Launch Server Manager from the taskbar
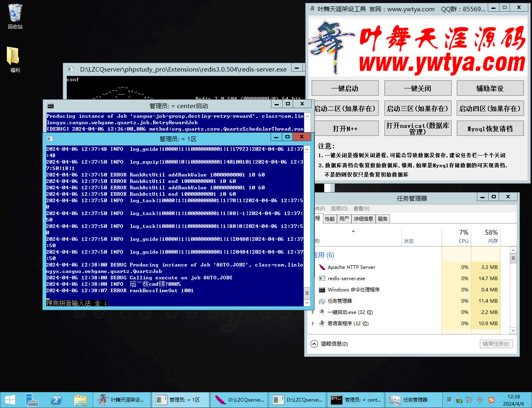 pyautogui.click(x=32, y=400)
